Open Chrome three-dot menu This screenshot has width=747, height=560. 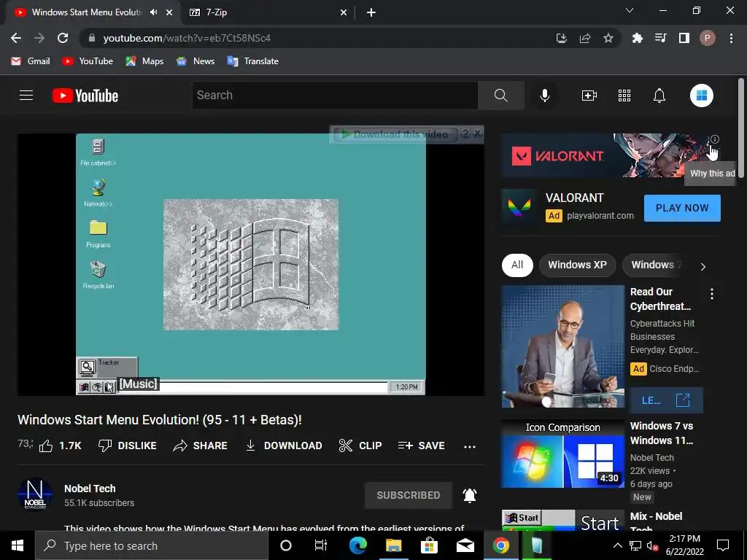coord(731,38)
